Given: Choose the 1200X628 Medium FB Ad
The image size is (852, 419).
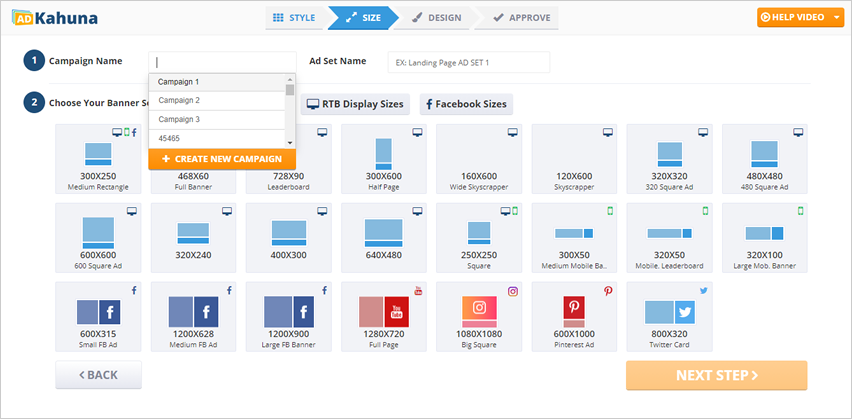Looking at the screenshot, I should tap(192, 316).
